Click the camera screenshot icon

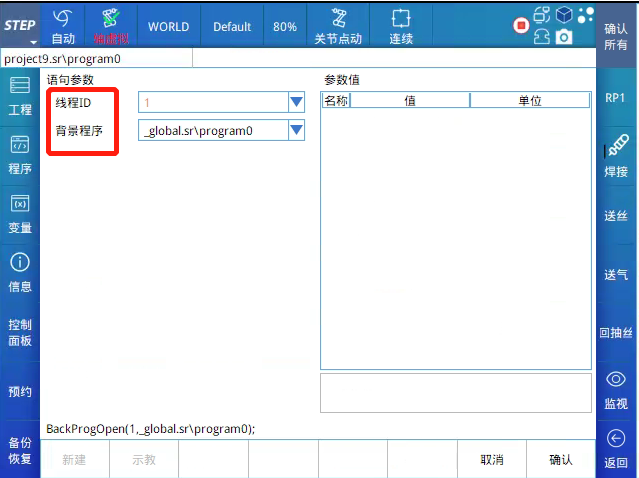coord(565,37)
